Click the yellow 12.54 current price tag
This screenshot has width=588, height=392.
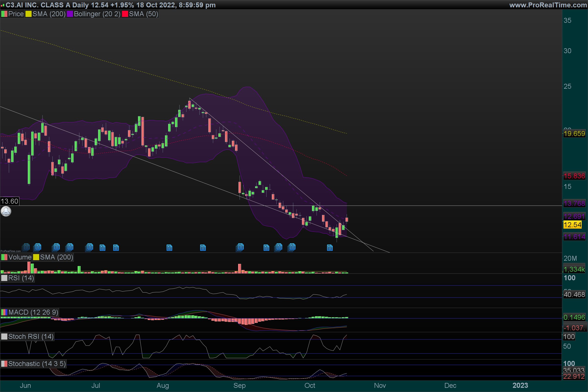(x=572, y=225)
